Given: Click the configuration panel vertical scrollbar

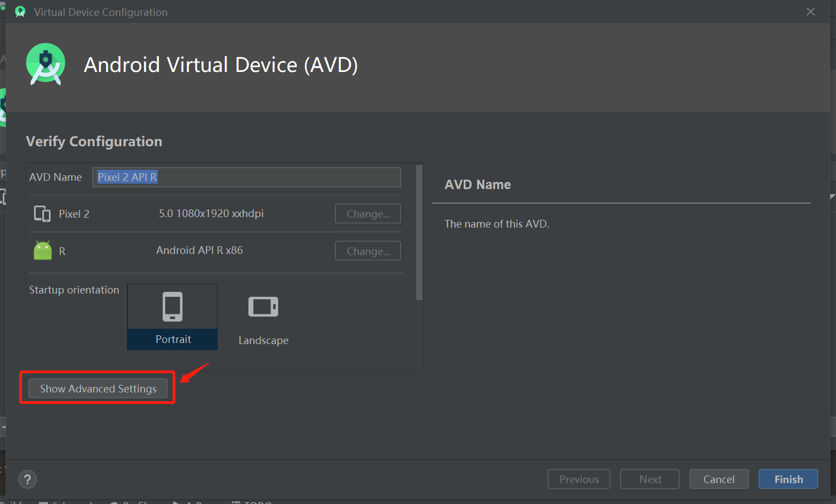Looking at the screenshot, I should tap(419, 232).
